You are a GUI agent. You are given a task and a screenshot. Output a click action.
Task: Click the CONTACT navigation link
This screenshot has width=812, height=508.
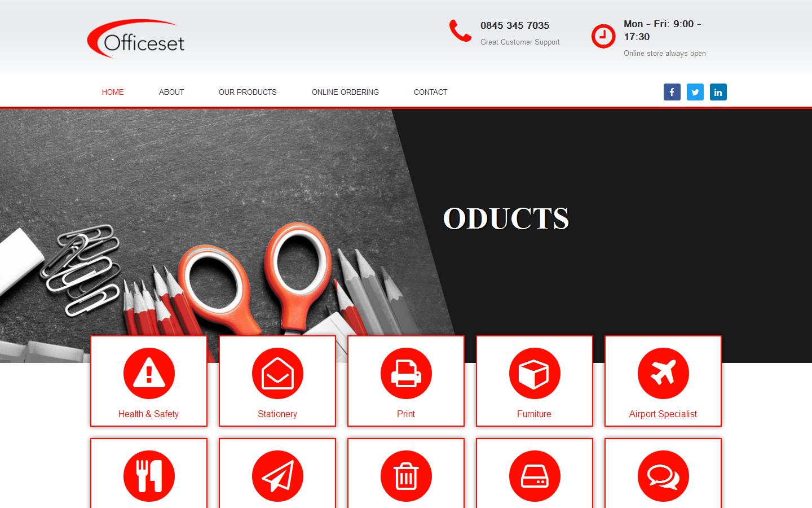click(430, 92)
